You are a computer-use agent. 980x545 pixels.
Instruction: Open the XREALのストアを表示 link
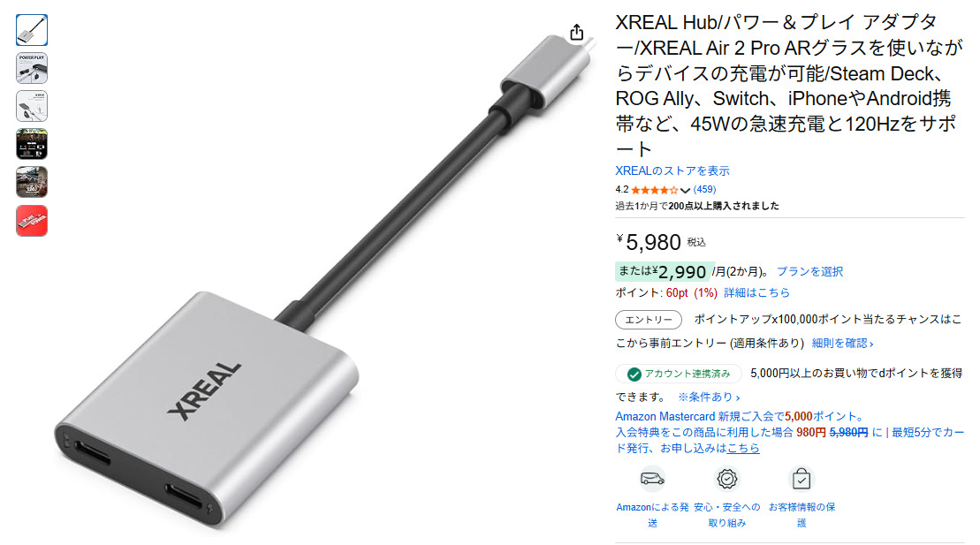(x=672, y=170)
